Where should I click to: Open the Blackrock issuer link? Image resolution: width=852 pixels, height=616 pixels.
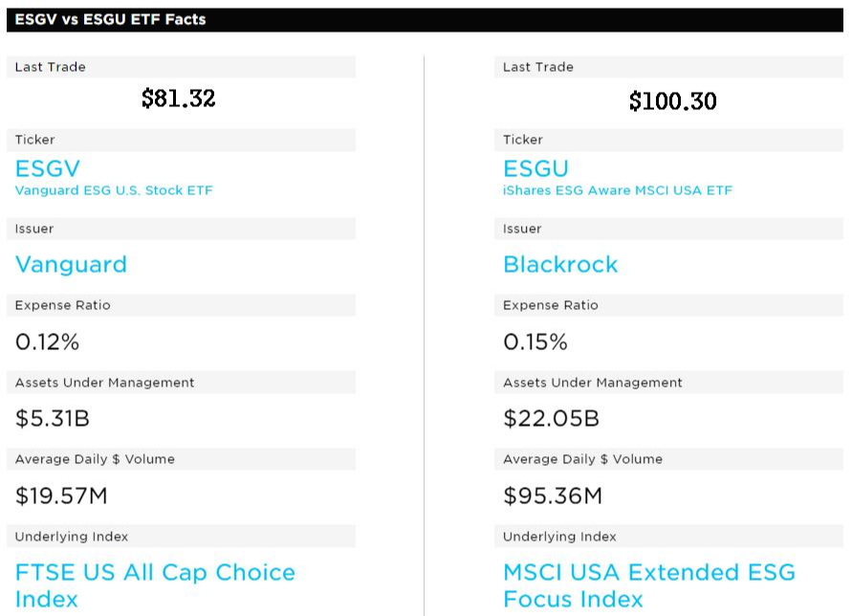(560, 264)
